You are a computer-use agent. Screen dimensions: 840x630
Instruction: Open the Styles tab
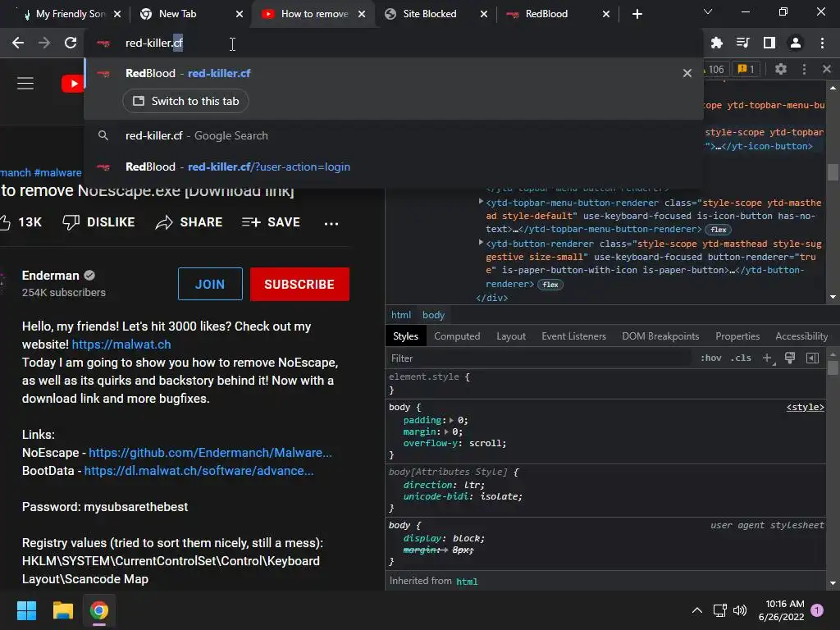click(405, 336)
